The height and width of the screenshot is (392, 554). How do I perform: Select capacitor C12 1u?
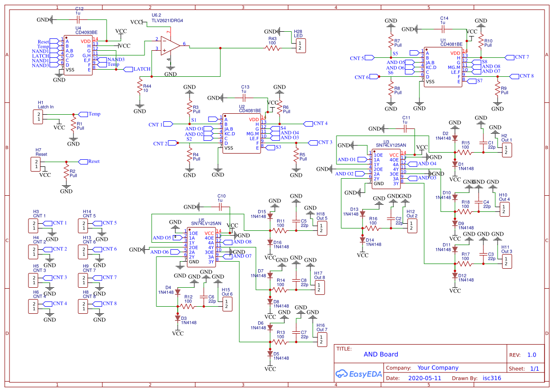(x=78, y=20)
